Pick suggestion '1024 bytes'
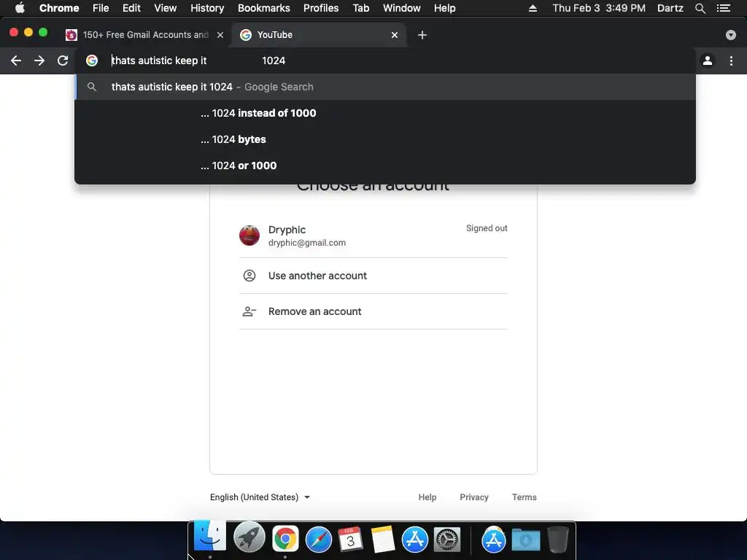The image size is (747, 560). pyautogui.click(x=385, y=139)
